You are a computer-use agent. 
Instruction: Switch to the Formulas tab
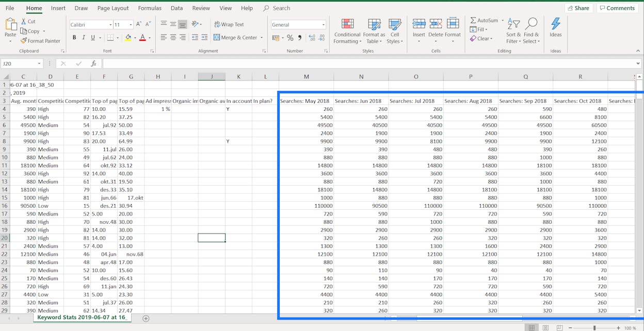[x=150, y=8]
